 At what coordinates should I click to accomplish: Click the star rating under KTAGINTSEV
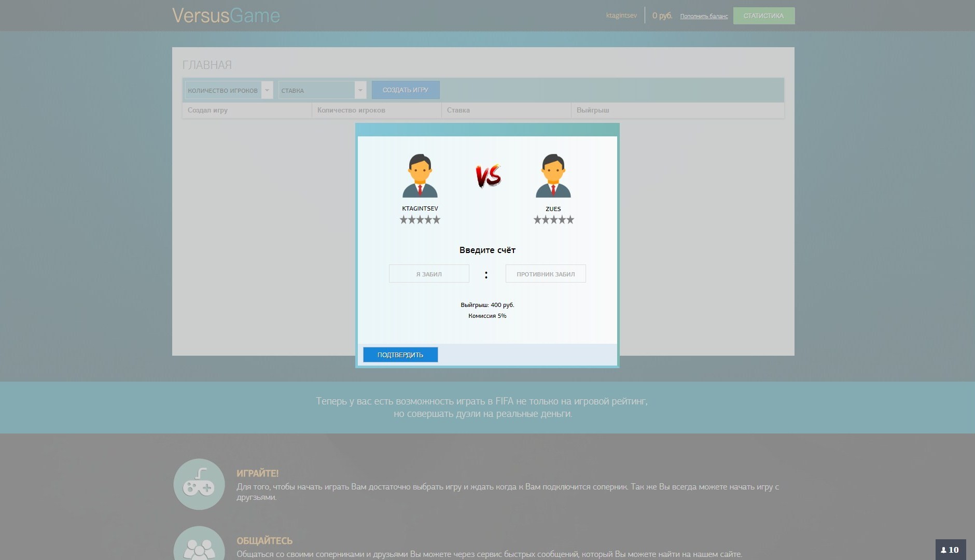pos(420,220)
